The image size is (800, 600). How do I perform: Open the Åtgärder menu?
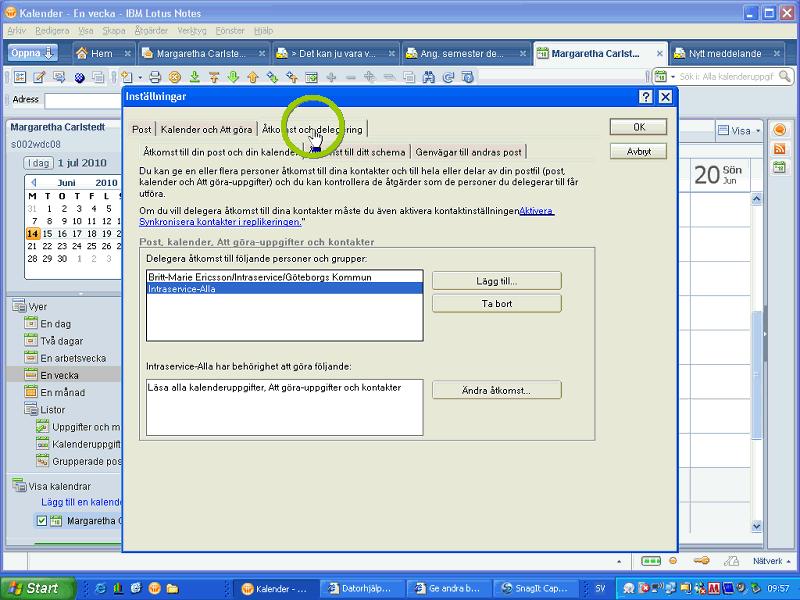coord(151,31)
